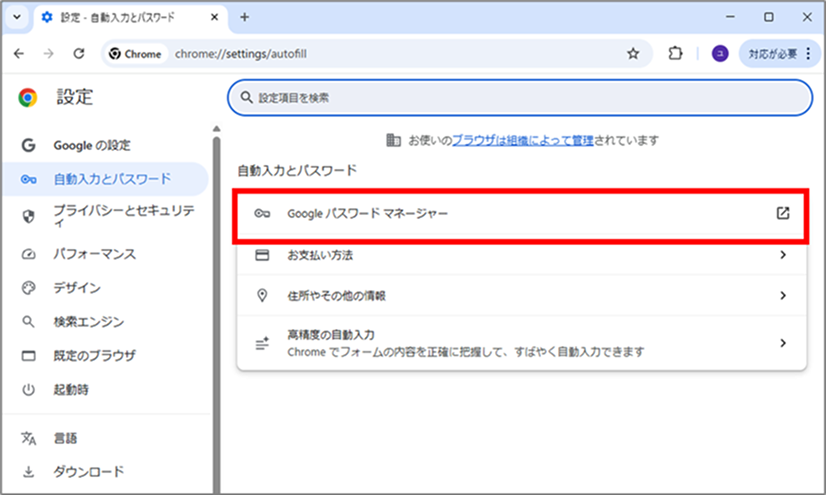Open the Extensions puzzle icon
Image resolution: width=826 pixels, height=495 pixels.
click(x=675, y=54)
